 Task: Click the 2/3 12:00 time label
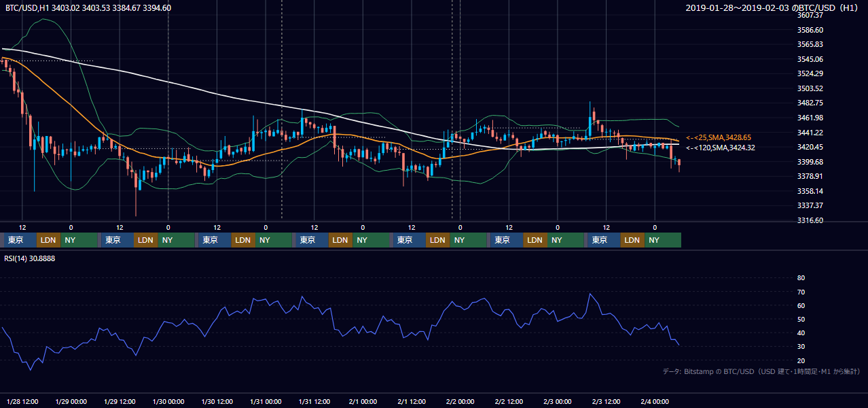[x=607, y=401]
